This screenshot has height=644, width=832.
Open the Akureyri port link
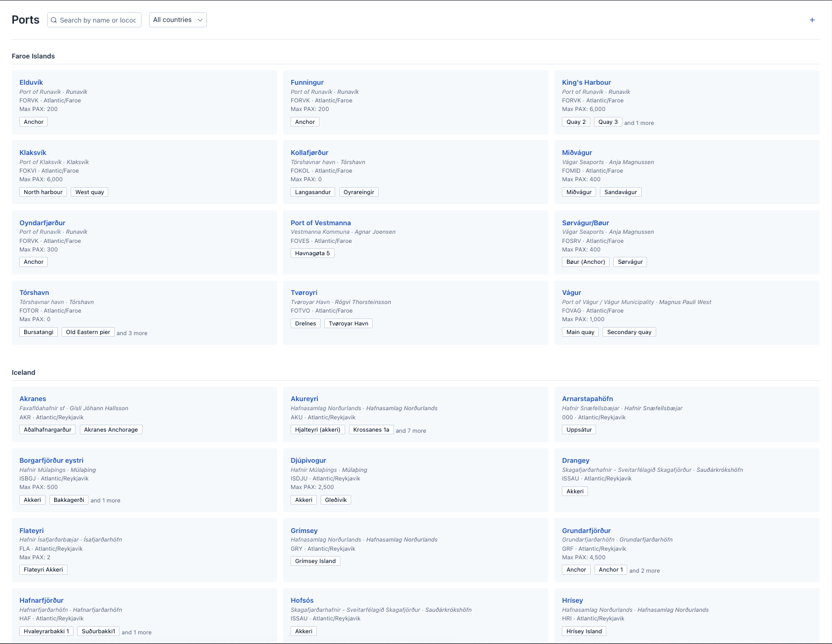304,399
